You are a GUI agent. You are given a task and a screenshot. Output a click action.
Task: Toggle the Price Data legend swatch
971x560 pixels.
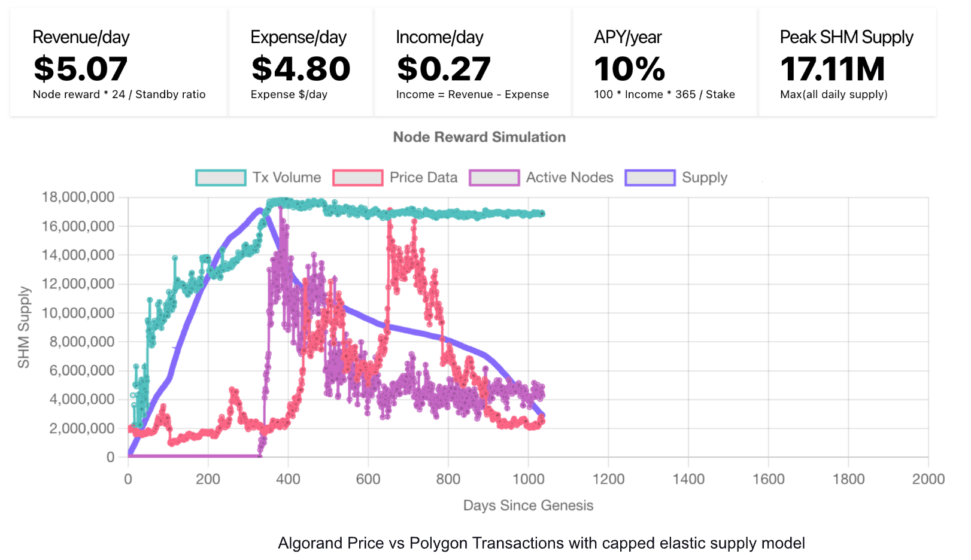click(358, 178)
